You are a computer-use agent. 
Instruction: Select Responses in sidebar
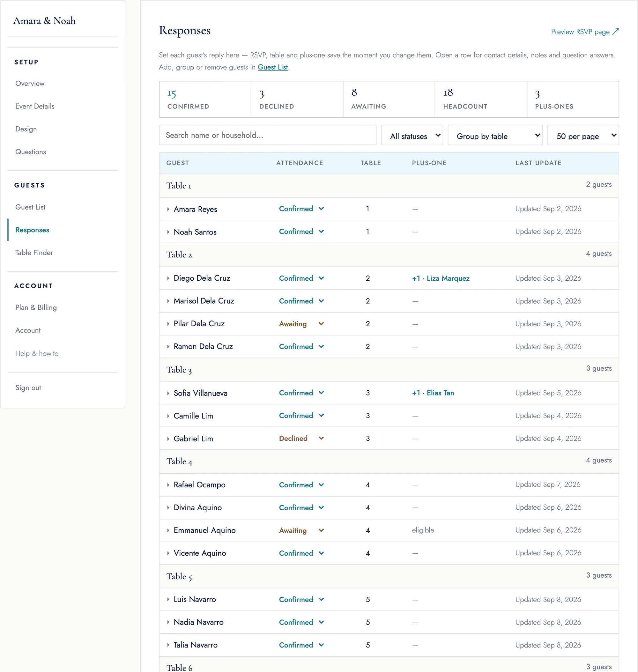coord(32,230)
